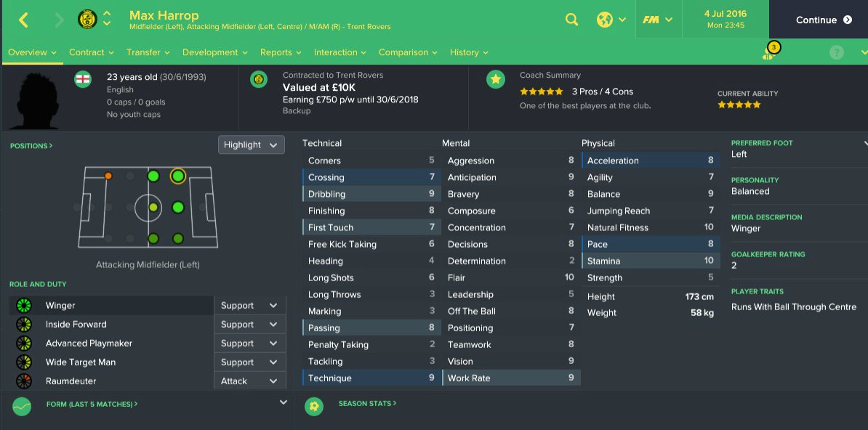
Task: Click the Trent Rovers club badge
Action: pyautogui.click(x=87, y=20)
